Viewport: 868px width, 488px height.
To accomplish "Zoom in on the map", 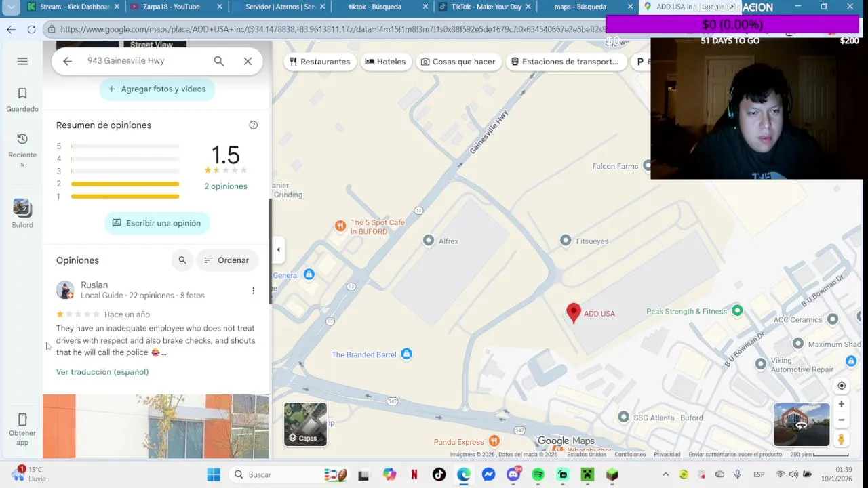I will click(x=842, y=404).
